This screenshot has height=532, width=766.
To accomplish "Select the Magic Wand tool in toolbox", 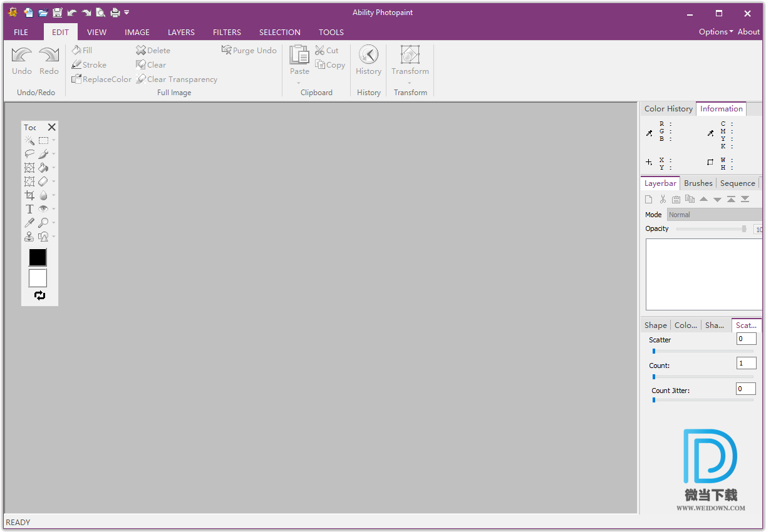I will tap(29, 141).
